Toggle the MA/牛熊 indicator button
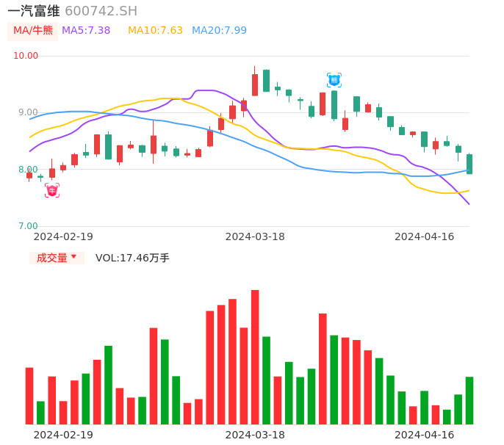The width and height of the screenshot is (504, 445). pos(33,31)
